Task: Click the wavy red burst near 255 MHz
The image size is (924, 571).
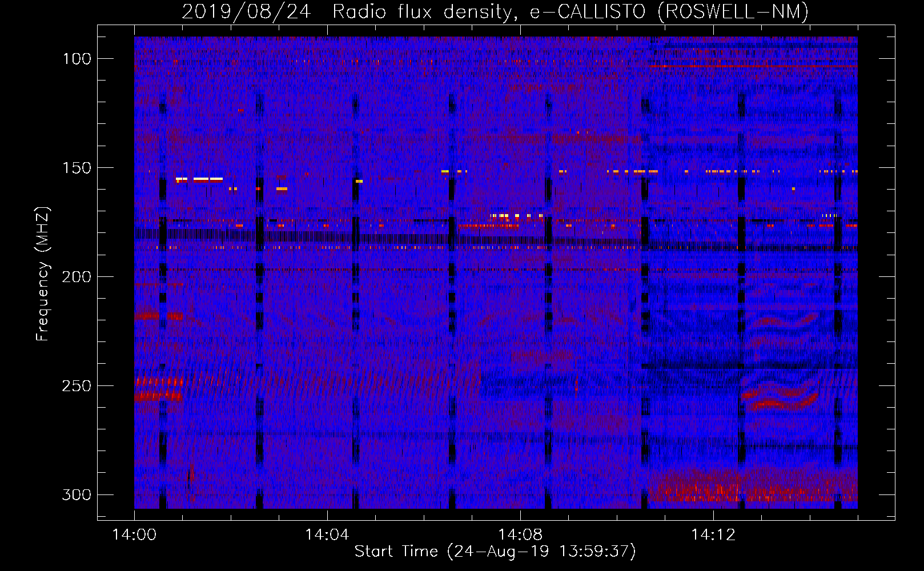Action: point(780,398)
